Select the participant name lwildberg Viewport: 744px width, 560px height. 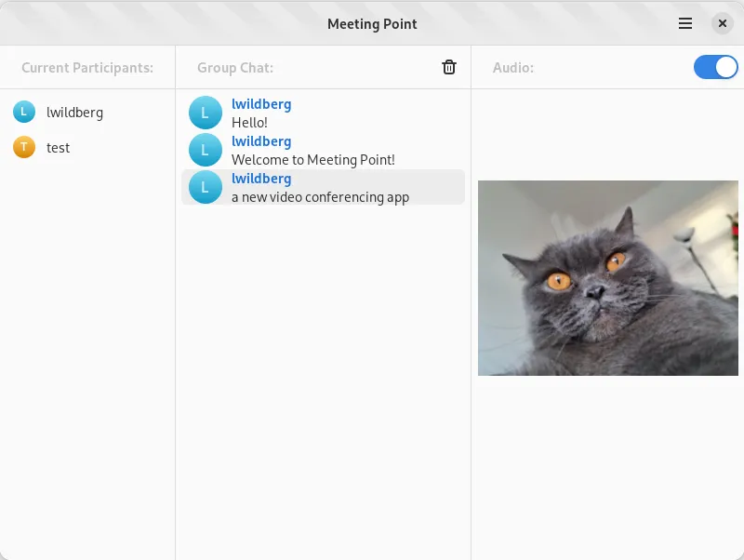pos(74,113)
